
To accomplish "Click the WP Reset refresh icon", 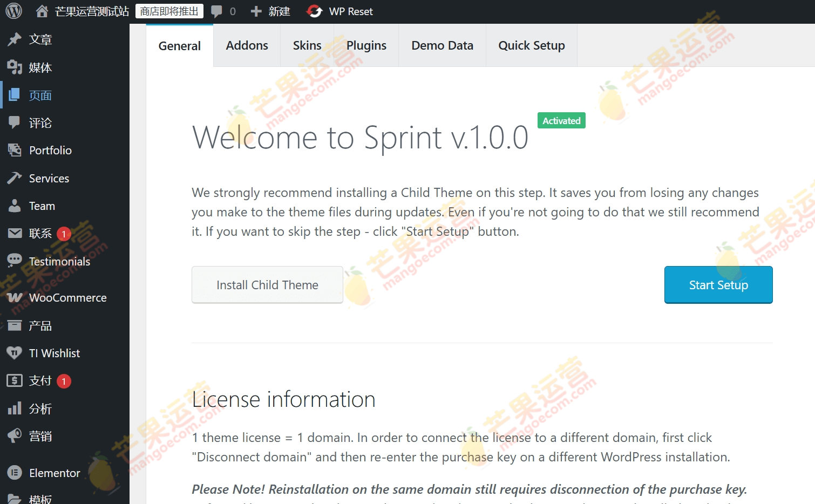I will click(x=315, y=11).
